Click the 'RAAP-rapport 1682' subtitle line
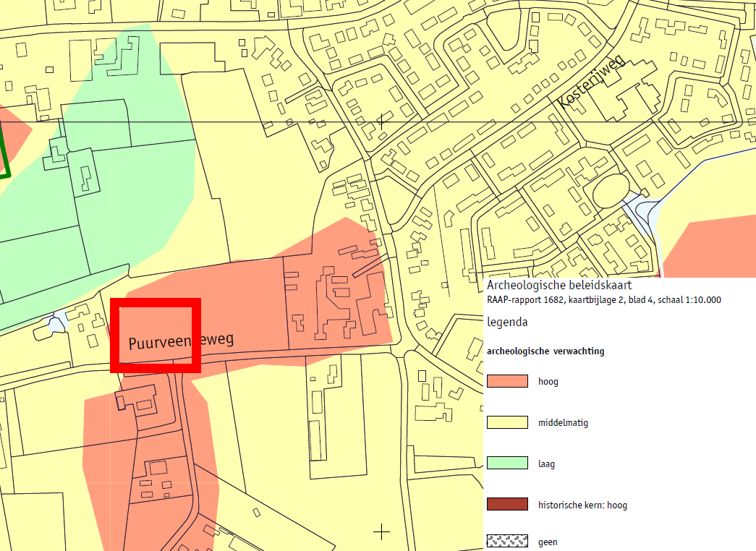The image size is (756, 551). click(x=604, y=300)
